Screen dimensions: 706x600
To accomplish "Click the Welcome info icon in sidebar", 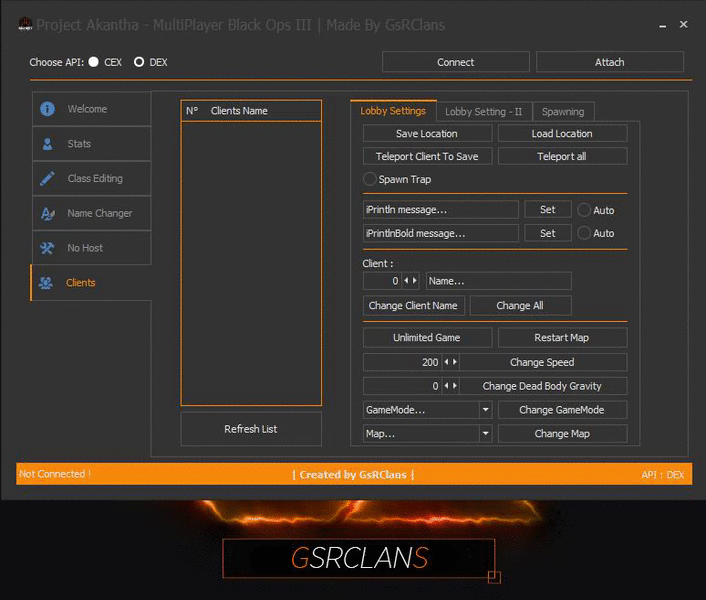I will pyautogui.click(x=47, y=109).
